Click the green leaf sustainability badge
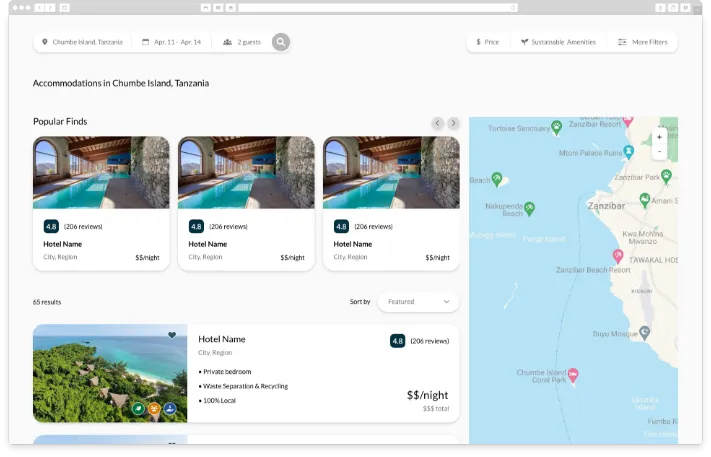The height and width of the screenshot is (457, 711). (138, 409)
